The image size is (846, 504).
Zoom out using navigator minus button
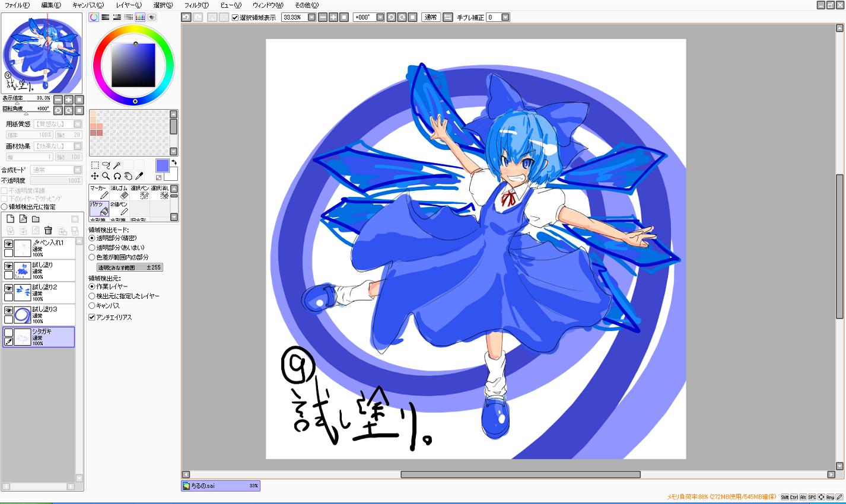(58, 100)
